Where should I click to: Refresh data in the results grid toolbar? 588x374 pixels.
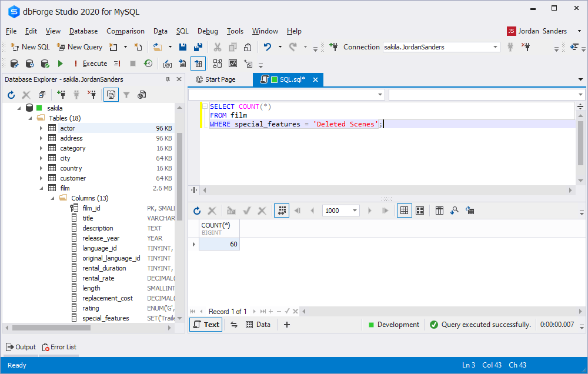click(197, 211)
